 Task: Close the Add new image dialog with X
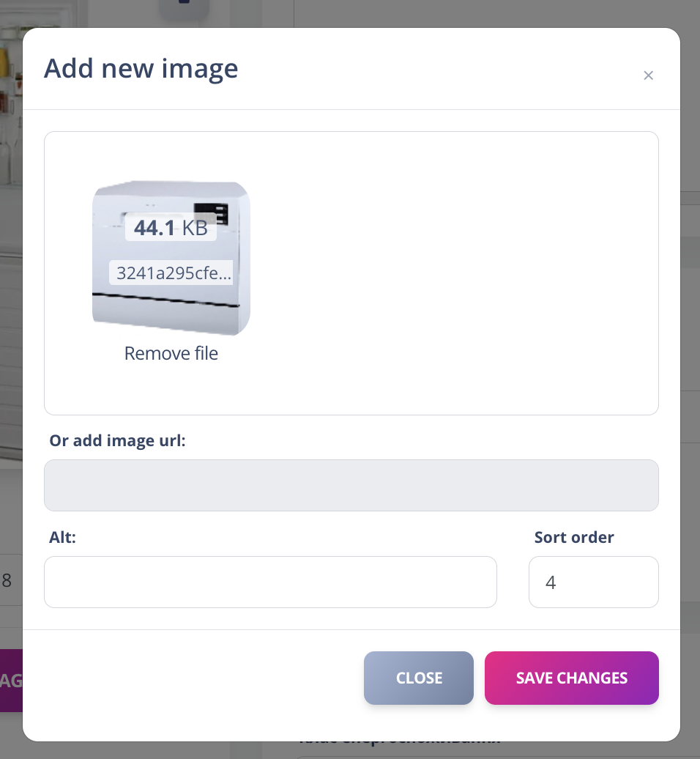point(648,75)
